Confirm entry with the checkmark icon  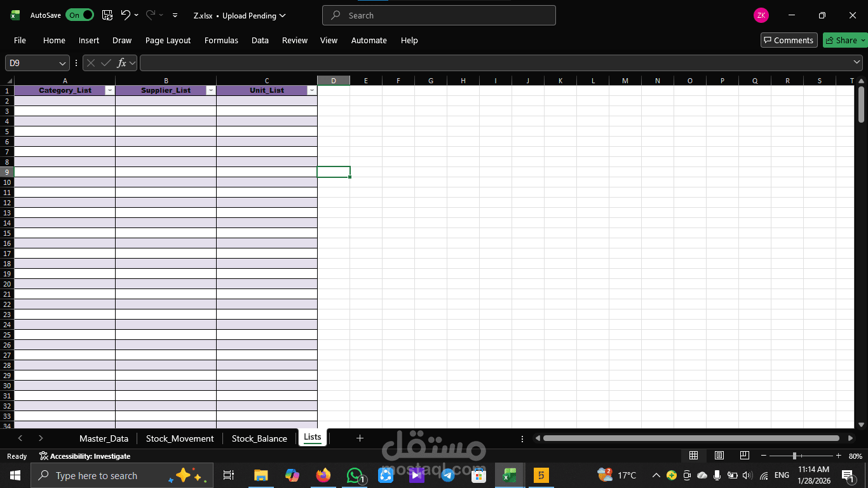coord(106,63)
